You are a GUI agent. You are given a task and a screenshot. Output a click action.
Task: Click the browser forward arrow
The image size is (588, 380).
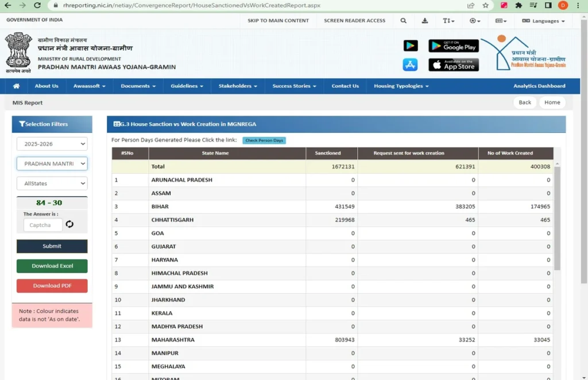[22, 5]
